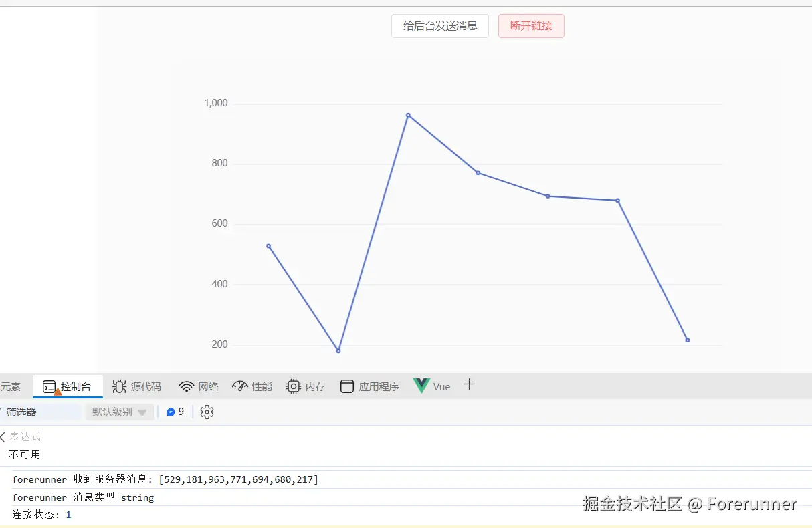Image resolution: width=812 pixels, height=528 pixels.
Task: Click the green Vue logo icon
Action: 421,386
